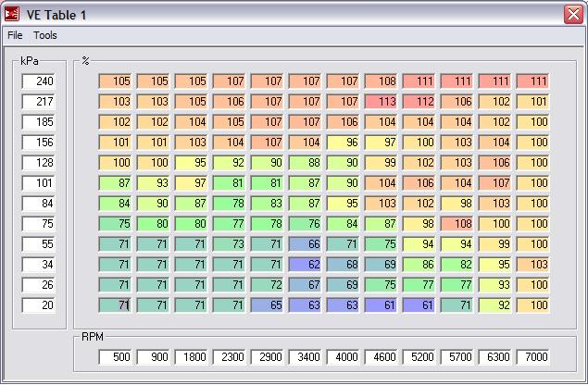This screenshot has height=385, width=588.
Task: Select the 97 cell in the 156 kPa row
Action: pyautogui.click(x=381, y=143)
